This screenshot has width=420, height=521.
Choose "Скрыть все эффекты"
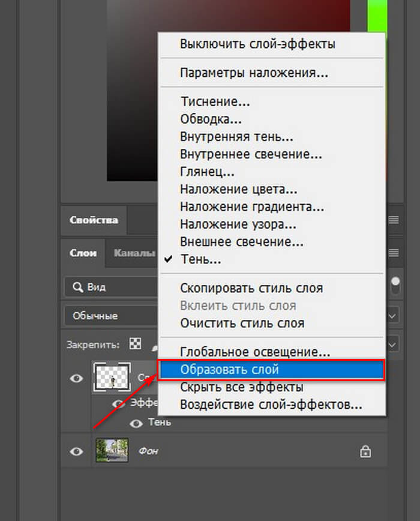(x=241, y=387)
